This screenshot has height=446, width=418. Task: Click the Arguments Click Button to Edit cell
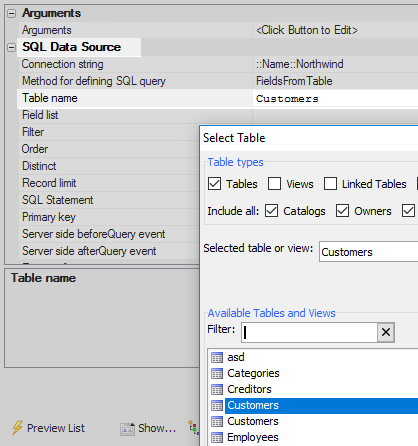pos(335,30)
